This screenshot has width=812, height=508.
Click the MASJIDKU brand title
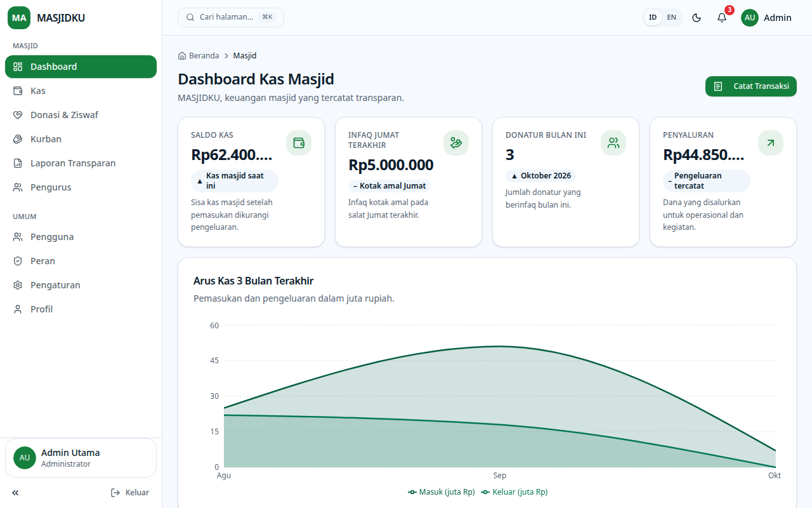click(x=61, y=18)
